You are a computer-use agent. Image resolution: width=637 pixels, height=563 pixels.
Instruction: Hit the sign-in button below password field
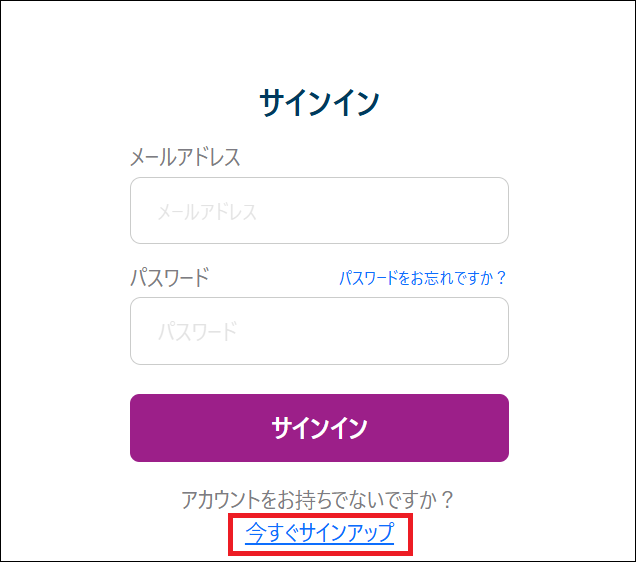(319, 428)
